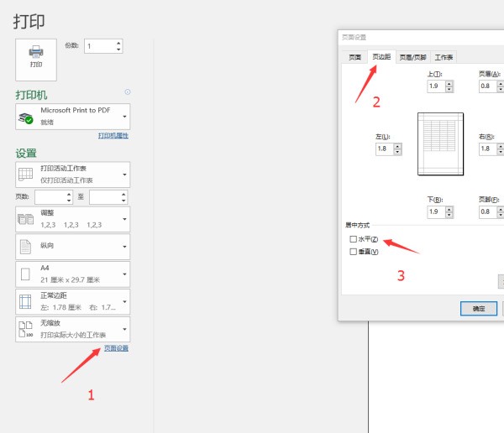This screenshot has height=433, width=504.
Task: Open the 打印机属性 printer properties link
Action: (113, 135)
